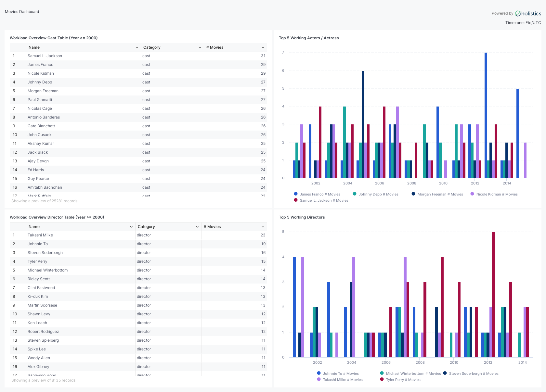Screen dimensions: 546x392
Task: Select the John Cusack name cell
Action: (83, 135)
